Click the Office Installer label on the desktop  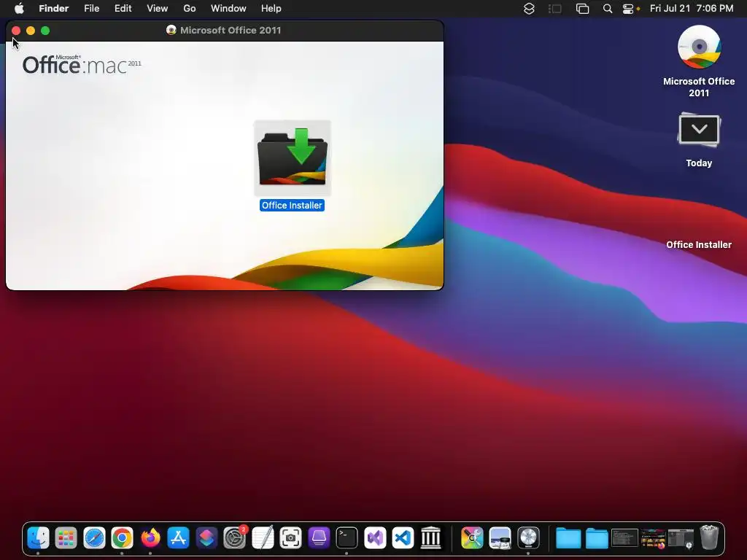coord(699,245)
